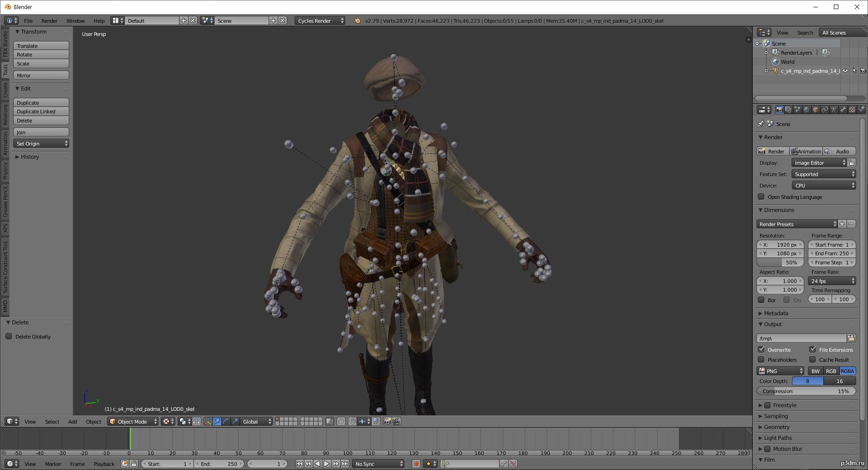This screenshot has width=868, height=470.
Task: Enable the Border (Bor) checkbox
Action: pos(761,300)
